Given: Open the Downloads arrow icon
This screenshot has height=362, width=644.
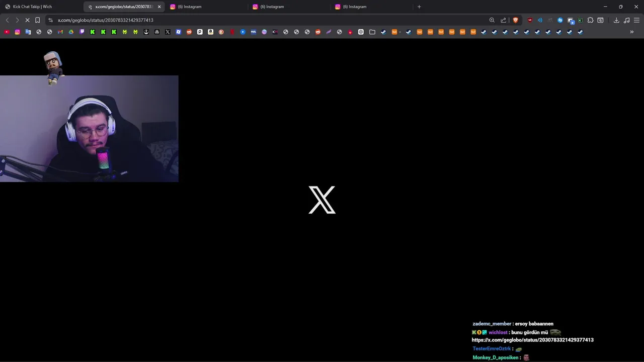Looking at the screenshot, I should 616,20.
